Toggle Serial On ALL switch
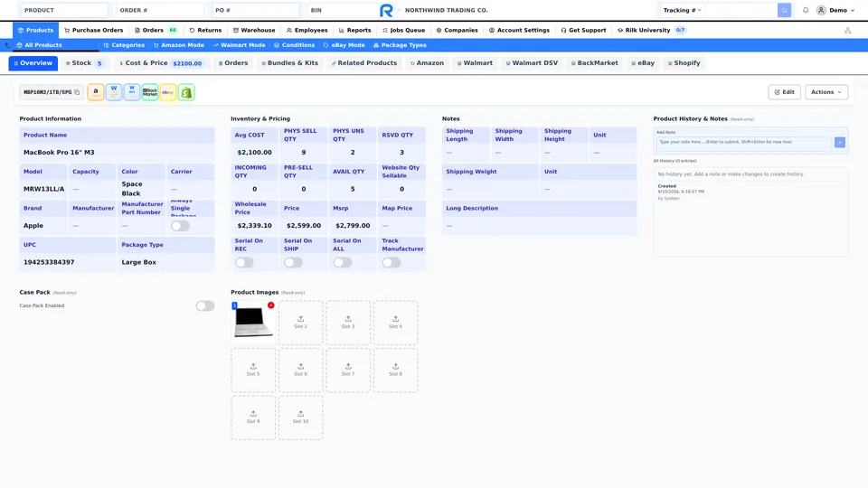This screenshot has height=488, width=868. [342, 263]
